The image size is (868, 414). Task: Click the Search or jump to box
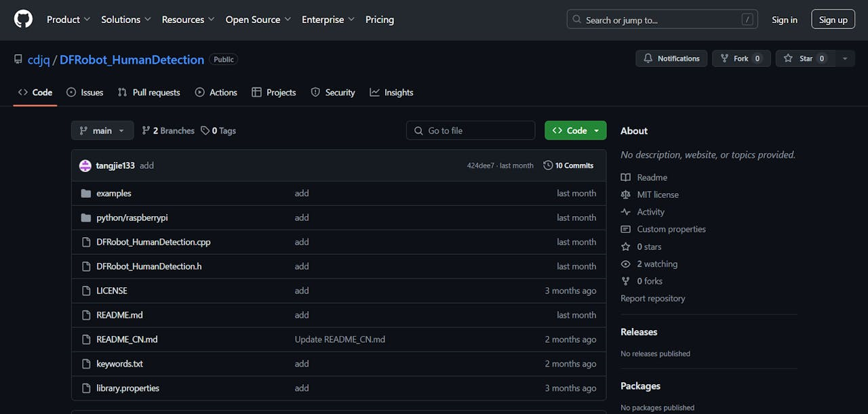coord(662,20)
